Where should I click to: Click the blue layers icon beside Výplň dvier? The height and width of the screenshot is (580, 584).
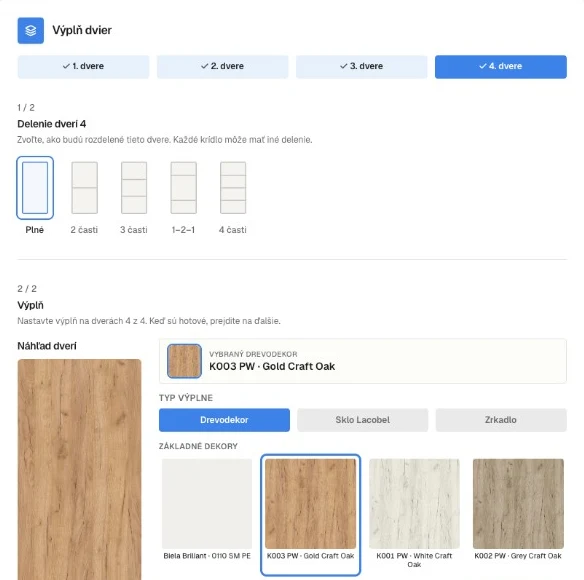pyautogui.click(x=31, y=31)
